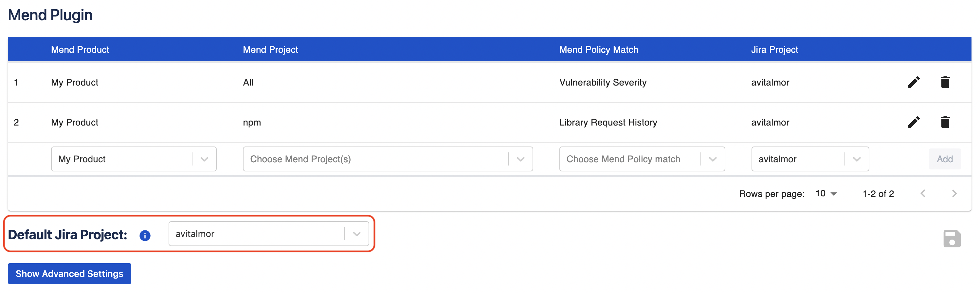The width and height of the screenshot is (980, 293).
Task: Click the save disk icon
Action: pos(952,239)
